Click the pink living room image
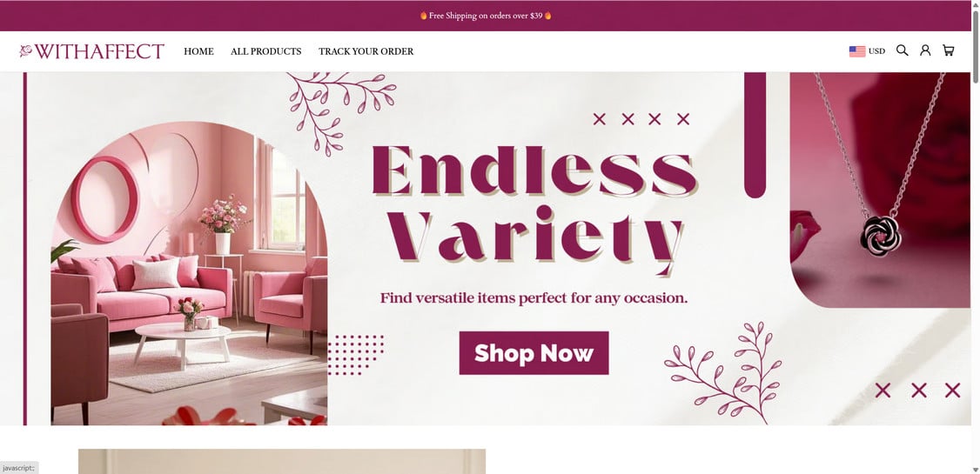This screenshot has height=474, width=980. 190,274
